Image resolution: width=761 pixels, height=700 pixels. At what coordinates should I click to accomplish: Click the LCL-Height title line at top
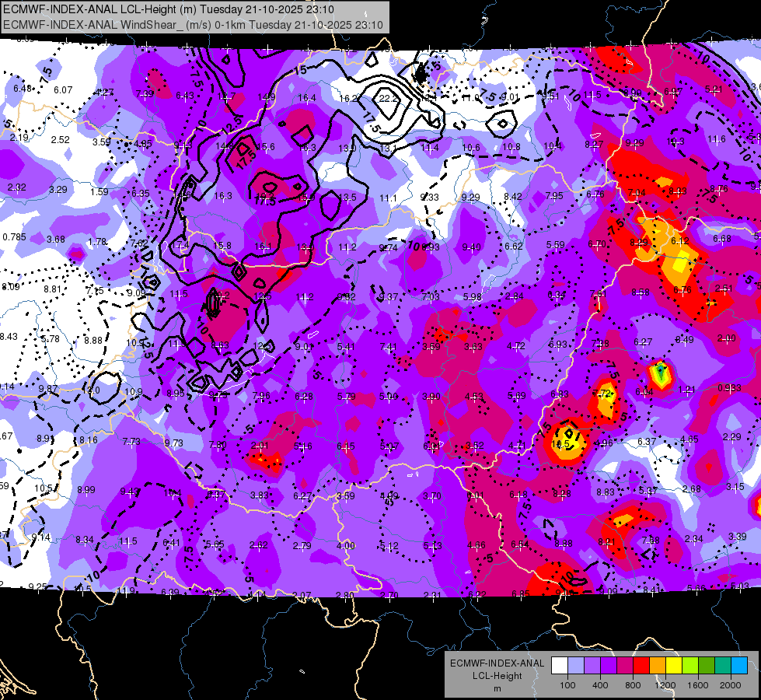[x=169, y=9]
